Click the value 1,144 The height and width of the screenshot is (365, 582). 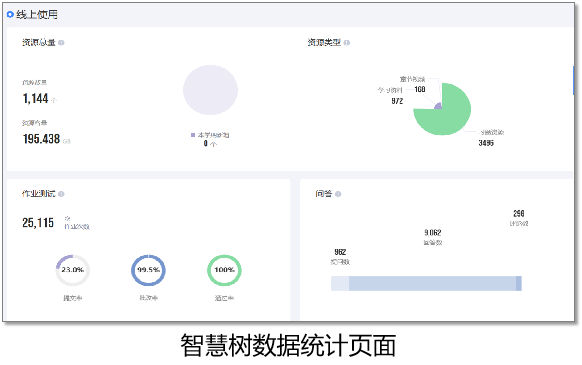point(36,99)
